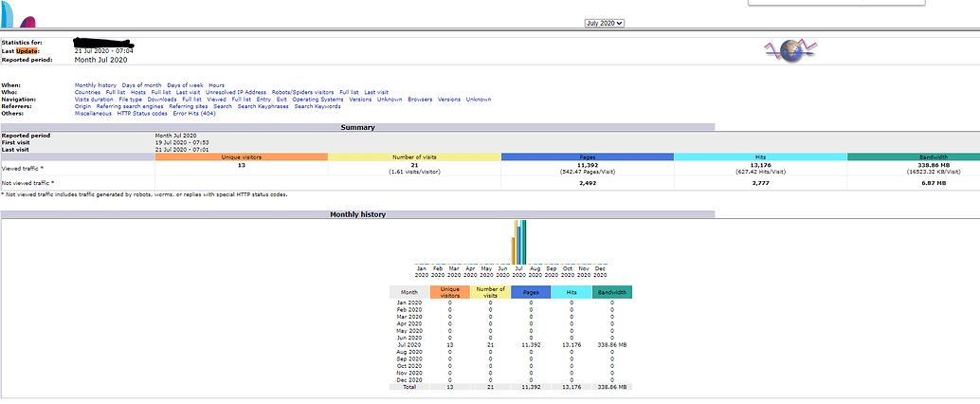Click the AWStats globe logo icon
The image size is (980, 404).
pos(790,50)
